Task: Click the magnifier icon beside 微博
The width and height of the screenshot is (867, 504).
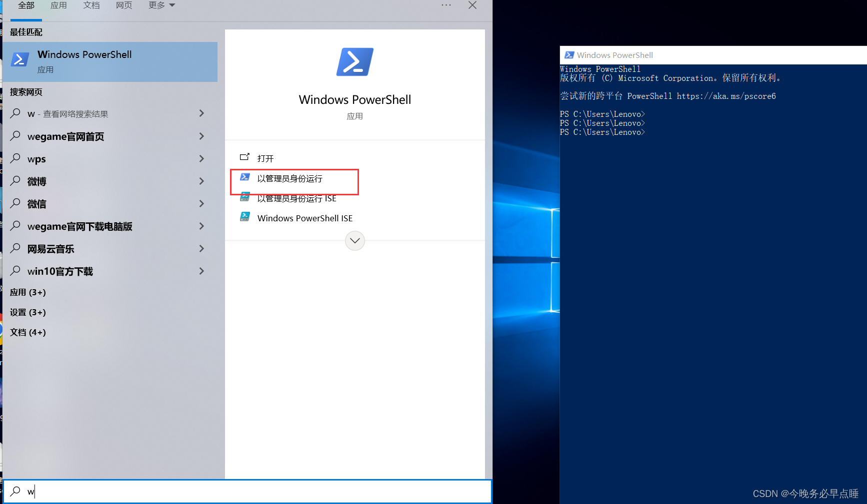Action: [15, 180]
